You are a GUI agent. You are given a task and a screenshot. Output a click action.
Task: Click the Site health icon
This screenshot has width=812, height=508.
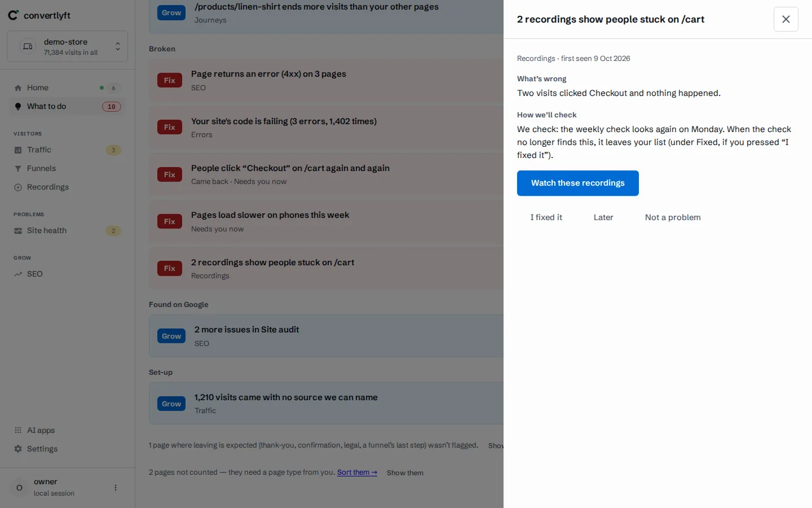18,231
